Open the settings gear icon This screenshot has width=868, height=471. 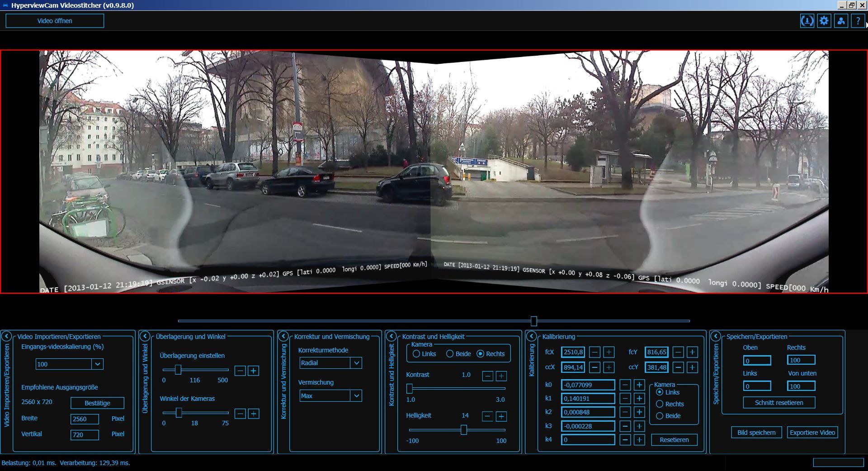tap(824, 21)
